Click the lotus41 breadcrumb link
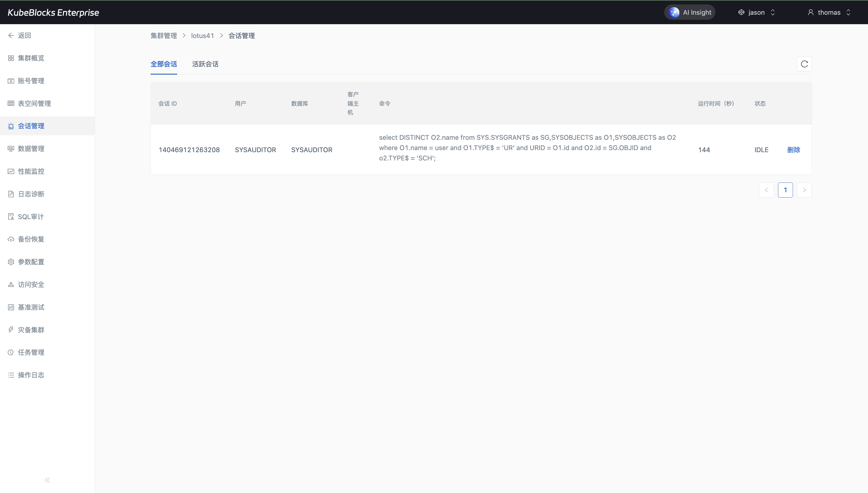868x493 pixels. [202, 36]
